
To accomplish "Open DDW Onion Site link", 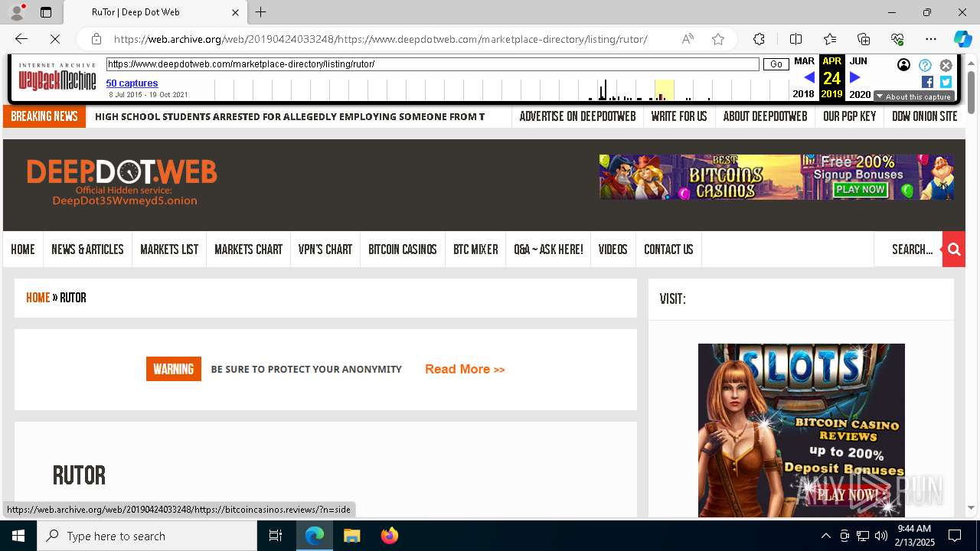I will (924, 116).
